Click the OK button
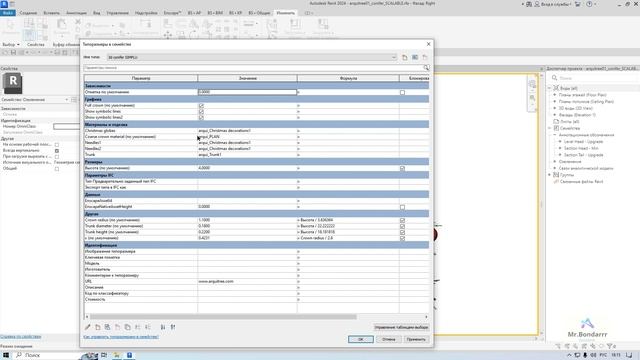 point(360,339)
